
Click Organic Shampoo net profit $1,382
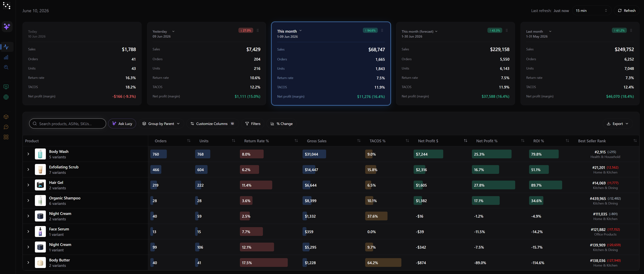coord(421,200)
